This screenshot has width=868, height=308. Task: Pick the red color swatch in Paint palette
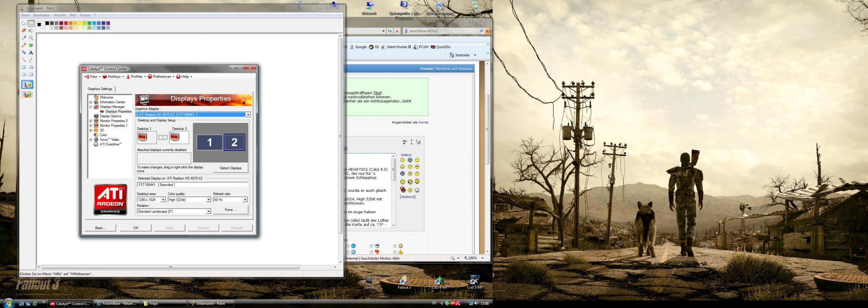tap(66, 23)
